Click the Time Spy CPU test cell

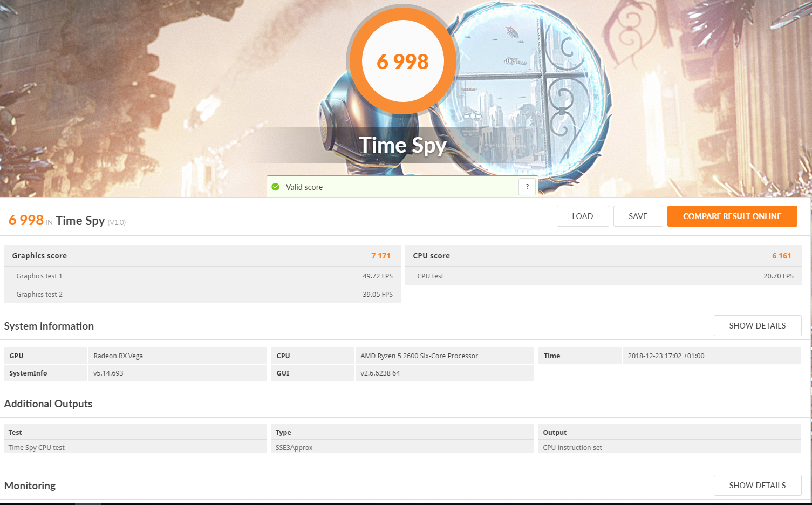[37, 447]
